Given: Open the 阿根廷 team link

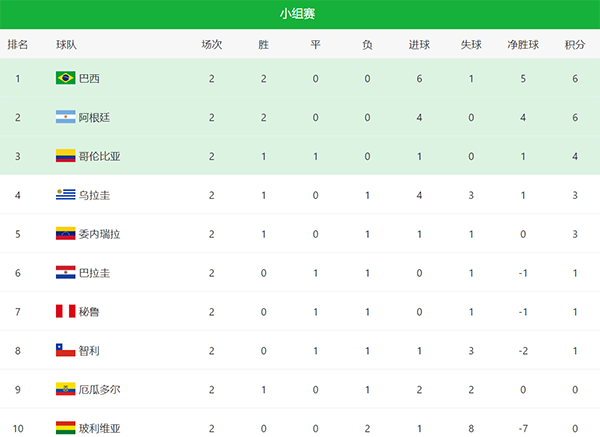Looking at the screenshot, I should click(94, 117).
